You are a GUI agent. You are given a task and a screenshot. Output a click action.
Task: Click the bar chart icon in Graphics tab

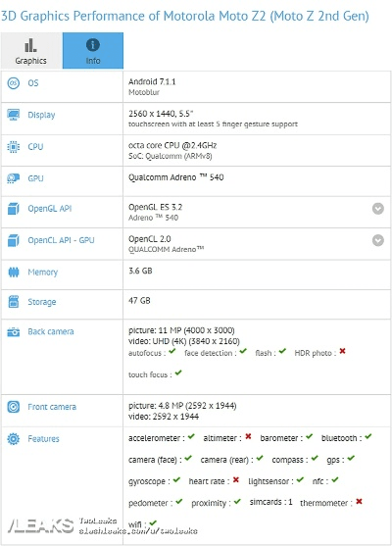(x=30, y=45)
